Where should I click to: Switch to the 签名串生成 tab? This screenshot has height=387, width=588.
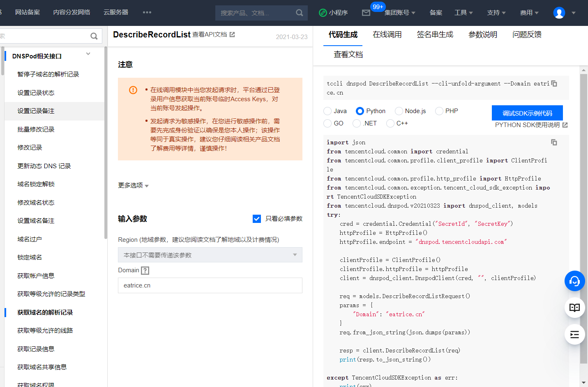(x=435, y=35)
